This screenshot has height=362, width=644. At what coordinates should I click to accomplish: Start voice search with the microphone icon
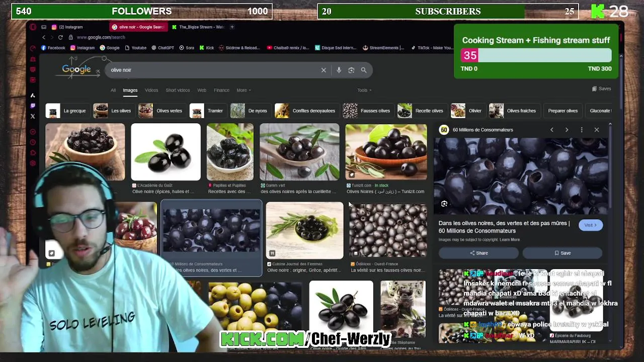pyautogui.click(x=339, y=70)
